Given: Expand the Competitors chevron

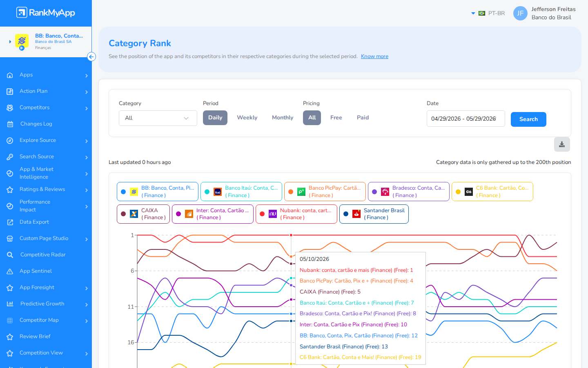Looking at the screenshot, I should click(x=87, y=108).
